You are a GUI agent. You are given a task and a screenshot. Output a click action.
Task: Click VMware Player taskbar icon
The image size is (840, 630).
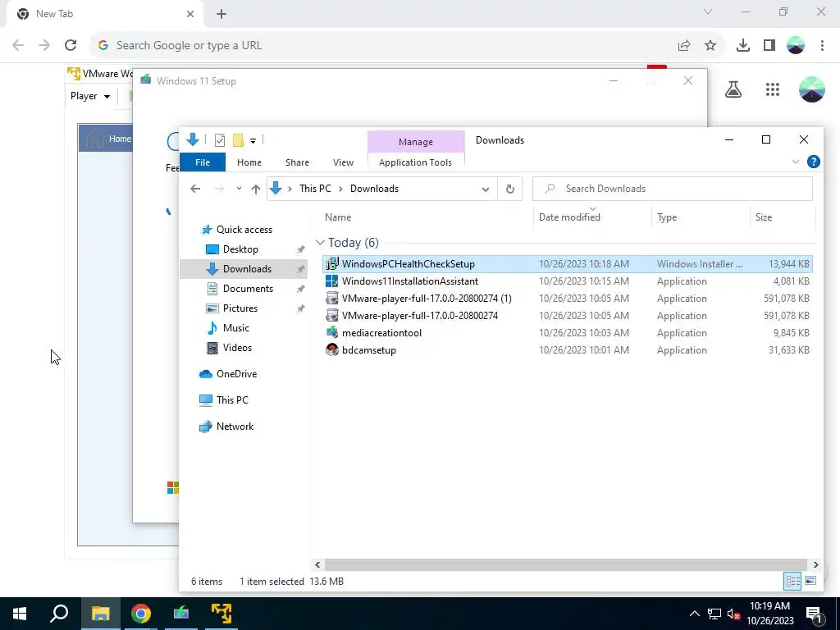coord(221,614)
